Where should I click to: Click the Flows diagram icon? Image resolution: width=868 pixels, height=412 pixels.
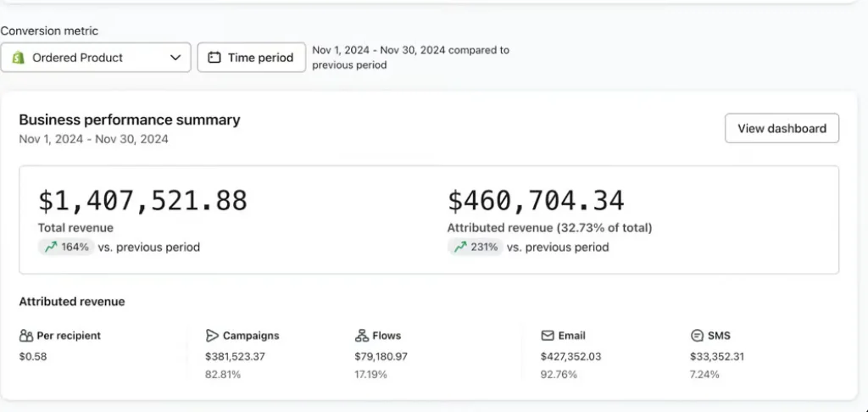361,336
